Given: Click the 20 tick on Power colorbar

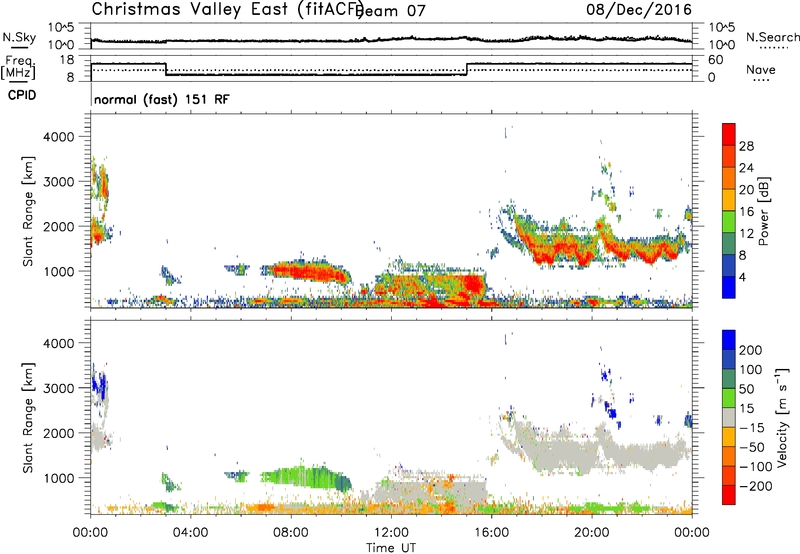Looking at the screenshot, I should point(746,190).
